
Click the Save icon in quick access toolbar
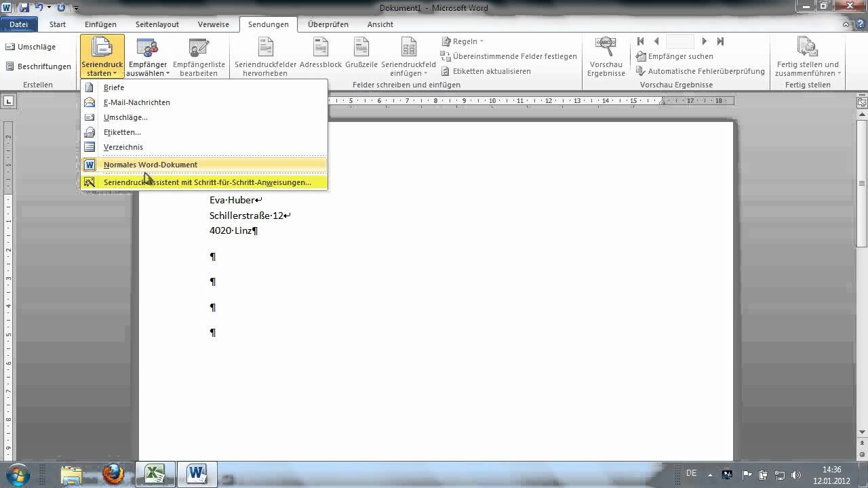(24, 8)
